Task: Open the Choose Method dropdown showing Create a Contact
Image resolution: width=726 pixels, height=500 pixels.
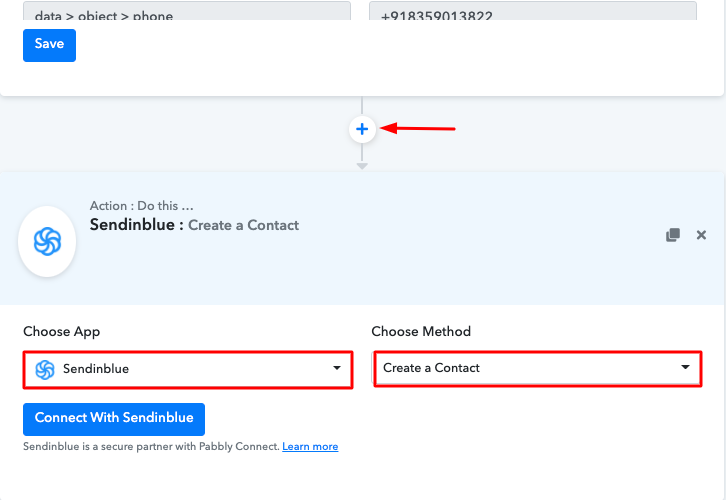Action: [x=538, y=368]
